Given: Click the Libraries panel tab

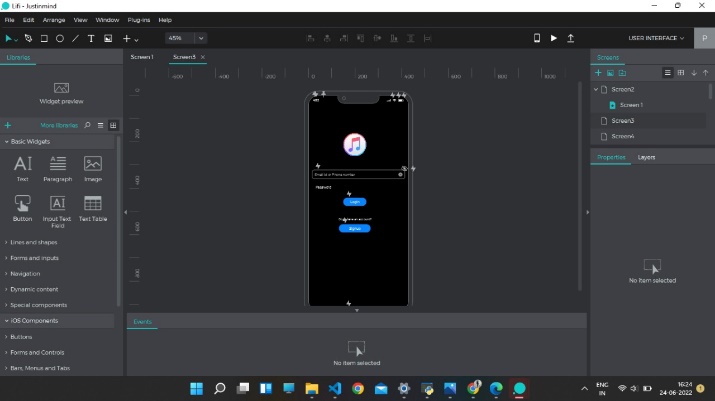Looking at the screenshot, I should point(18,57).
